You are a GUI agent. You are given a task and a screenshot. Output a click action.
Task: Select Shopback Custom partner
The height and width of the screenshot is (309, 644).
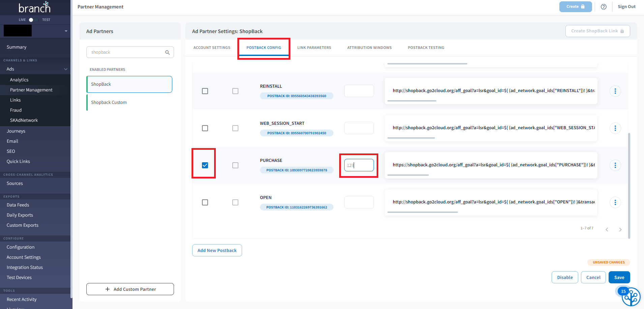[129, 103]
